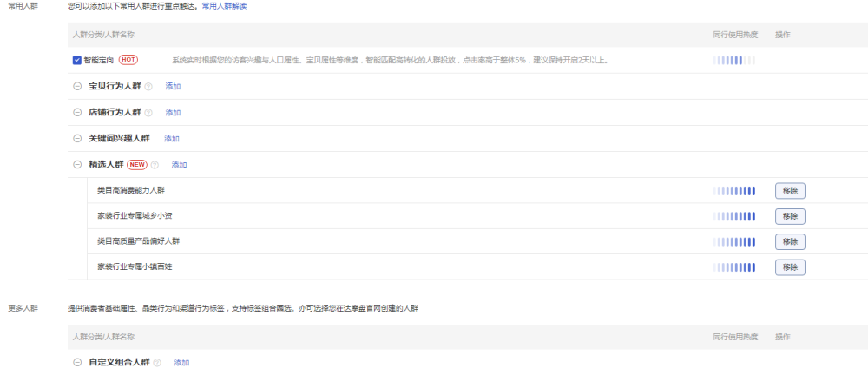This screenshot has width=868, height=375.
Task: Click the heat bar for 智能定向
Action: coord(733,60)
